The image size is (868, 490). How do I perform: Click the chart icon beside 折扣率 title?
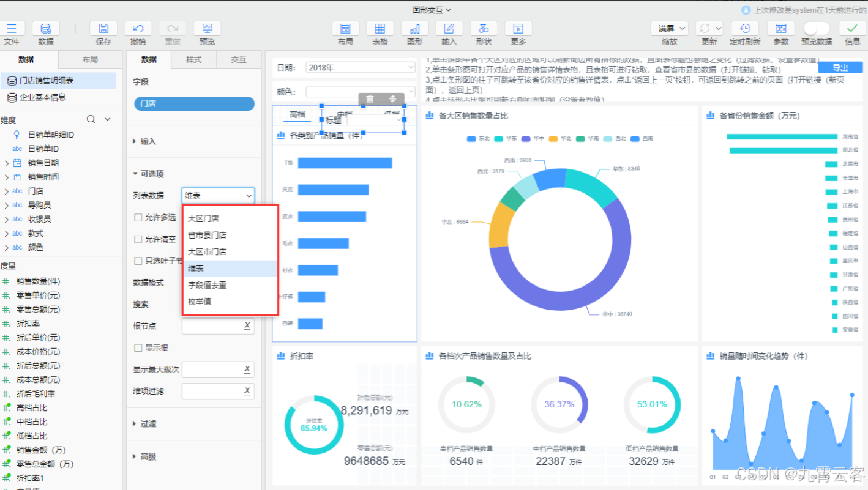[282, 355]
